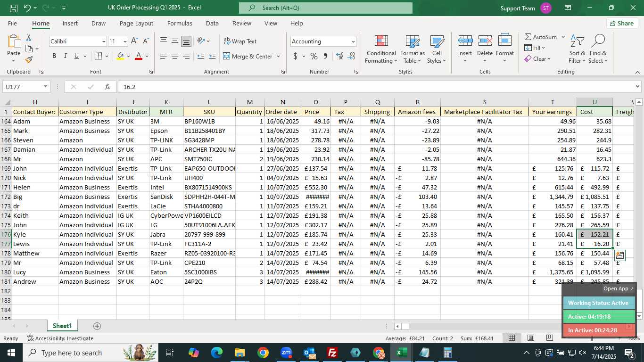
Task: Toggle Bold formatting
Action: coord(54,56)
